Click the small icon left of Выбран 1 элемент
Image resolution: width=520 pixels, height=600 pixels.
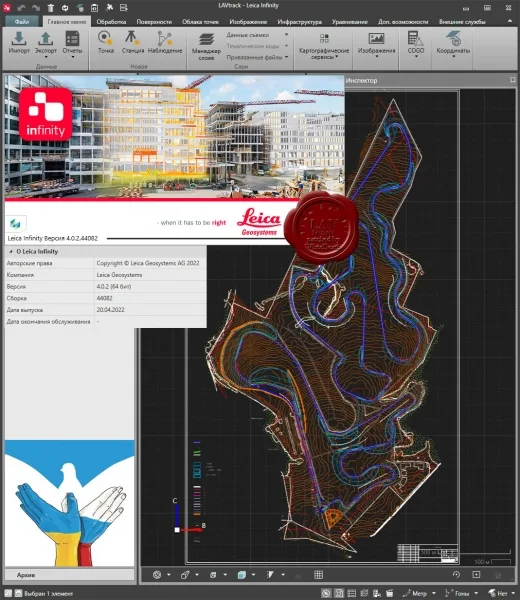click(x=18, y=593)
